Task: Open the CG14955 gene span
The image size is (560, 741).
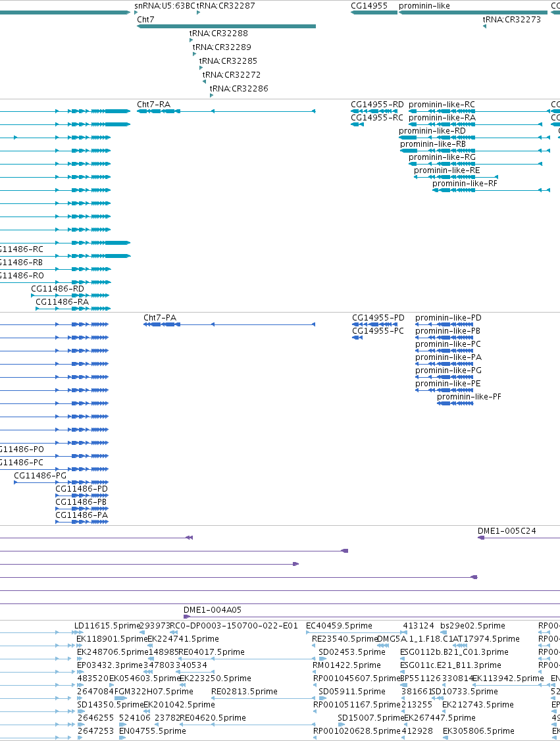Action: coord(374,13)
